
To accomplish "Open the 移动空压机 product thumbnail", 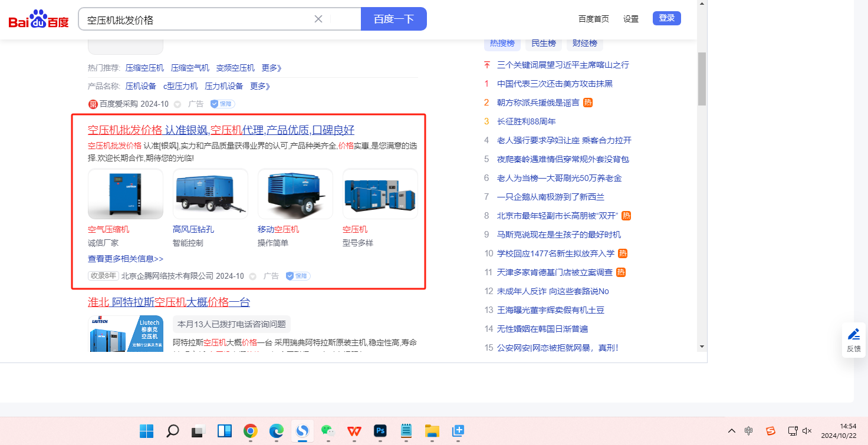I will pyautogui.click(x=295, y=194).
